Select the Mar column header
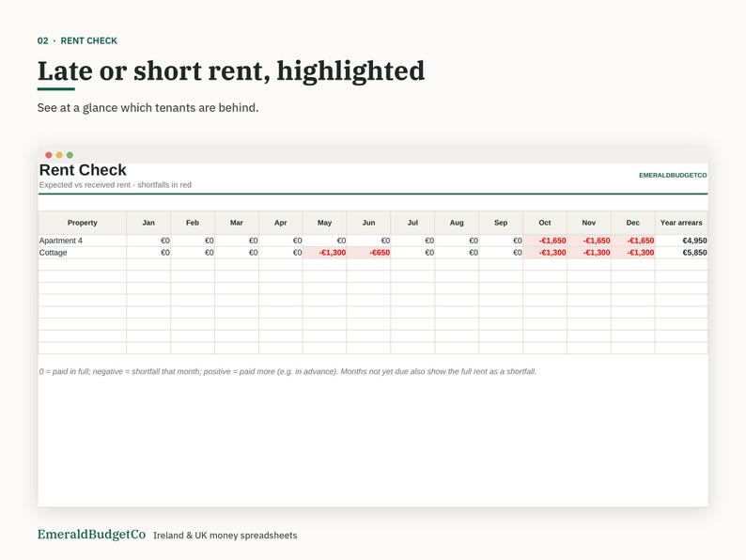Image resolution: width=746 pixels, height=560 pixels. (237, 223)
